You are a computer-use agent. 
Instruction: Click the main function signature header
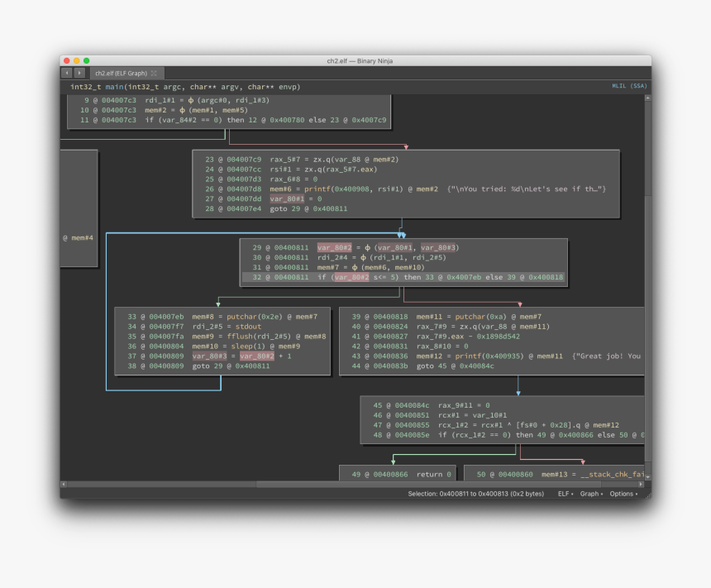(185, 87)
